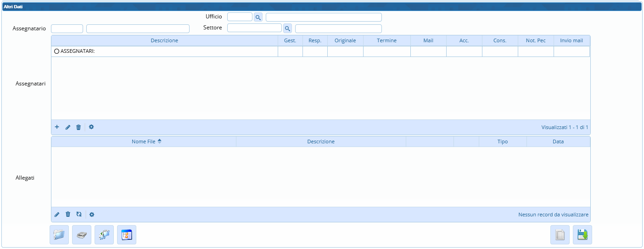Viewport: 644px width, 249px height.
Task: Click pencil edit icon in Assegnatari toolbar
Action: [x=68, y=127]
